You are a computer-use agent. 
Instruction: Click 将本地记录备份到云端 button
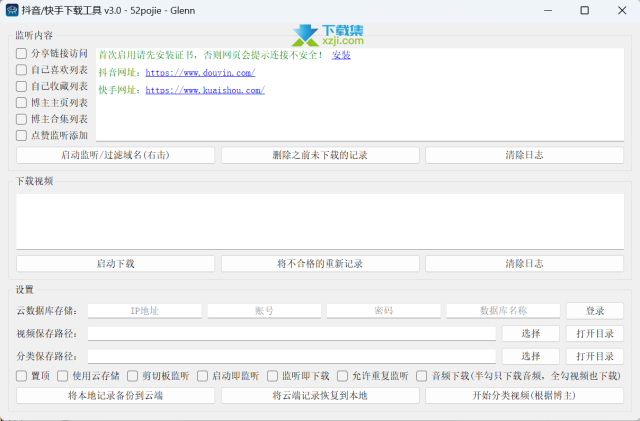116,396
